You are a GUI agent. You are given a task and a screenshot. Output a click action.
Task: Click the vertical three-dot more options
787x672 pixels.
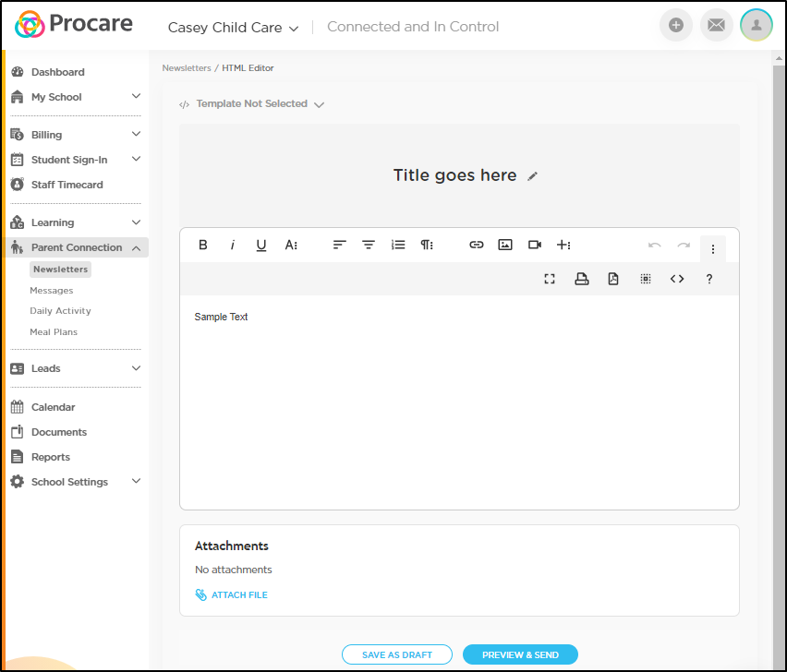point(713,249)
